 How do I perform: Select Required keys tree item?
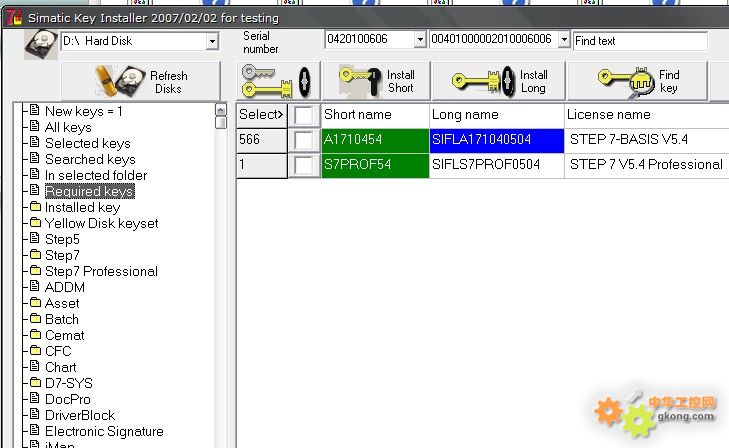click(x=90, y=191)
